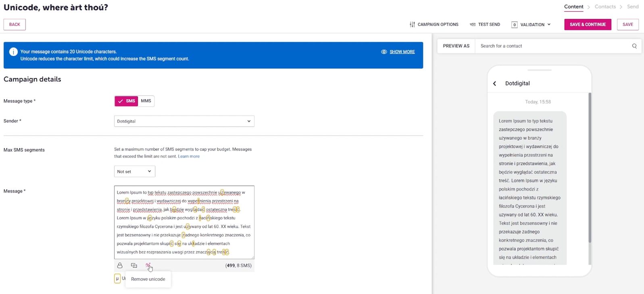644x294 pixels.
Task: Expand the Max SMS segments Not set dropdown
Action: click(x=134, y=172)
